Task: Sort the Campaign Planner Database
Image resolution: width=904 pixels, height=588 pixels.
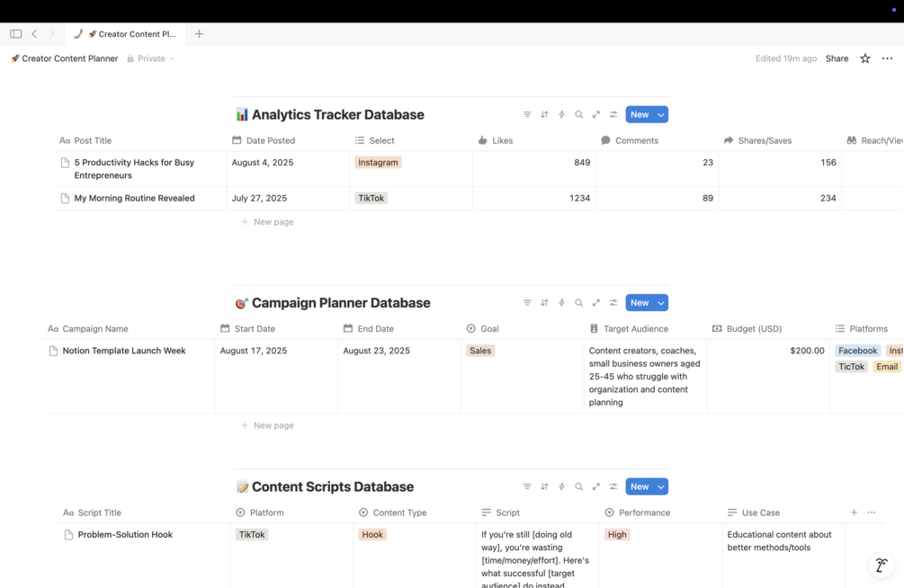Action: (x=544, y=303)
